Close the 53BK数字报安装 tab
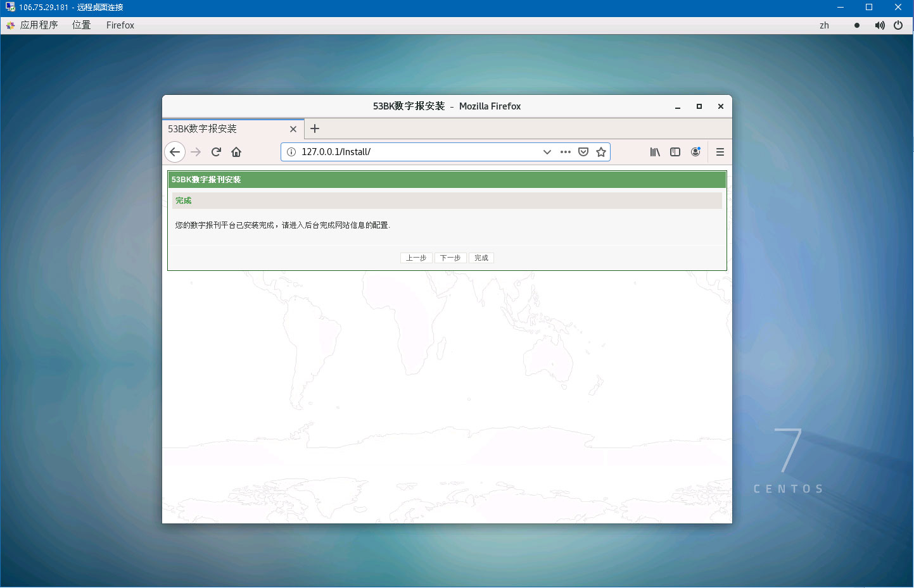The width and height of the screenshot is (914, 588). (293, 129)
